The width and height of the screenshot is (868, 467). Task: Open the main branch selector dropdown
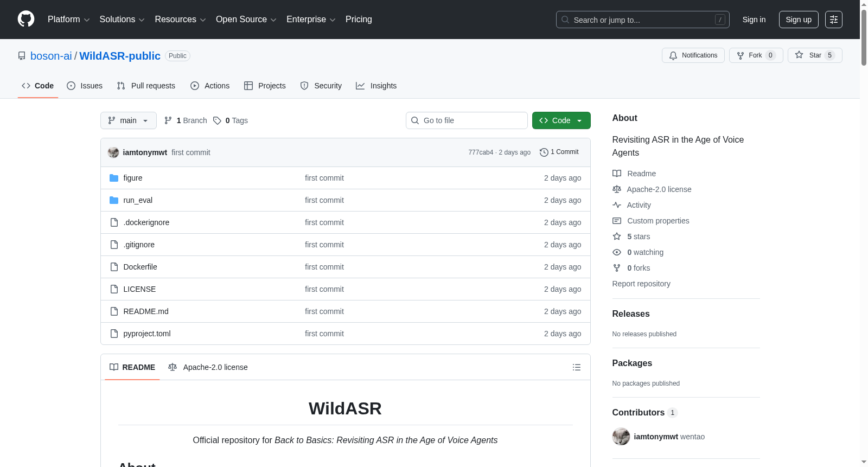click(x=129, y=120)
